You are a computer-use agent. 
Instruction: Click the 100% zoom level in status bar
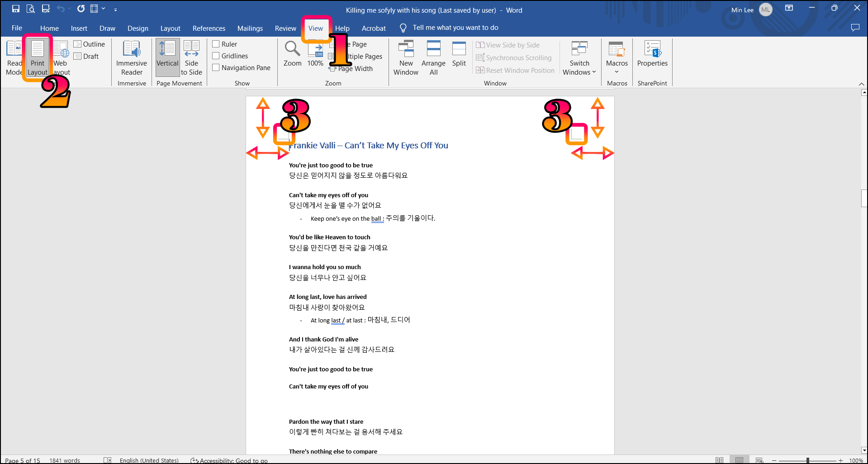coord(856,460)
